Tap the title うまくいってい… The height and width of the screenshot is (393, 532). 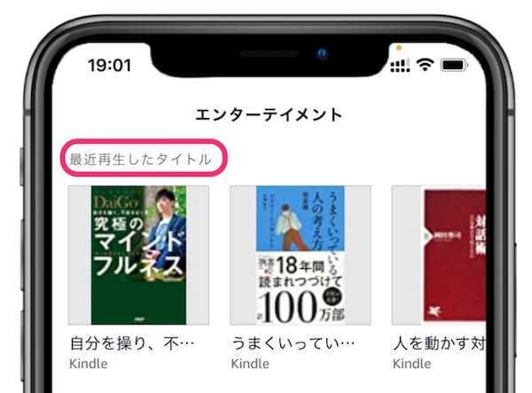click(x=293, y=343)
